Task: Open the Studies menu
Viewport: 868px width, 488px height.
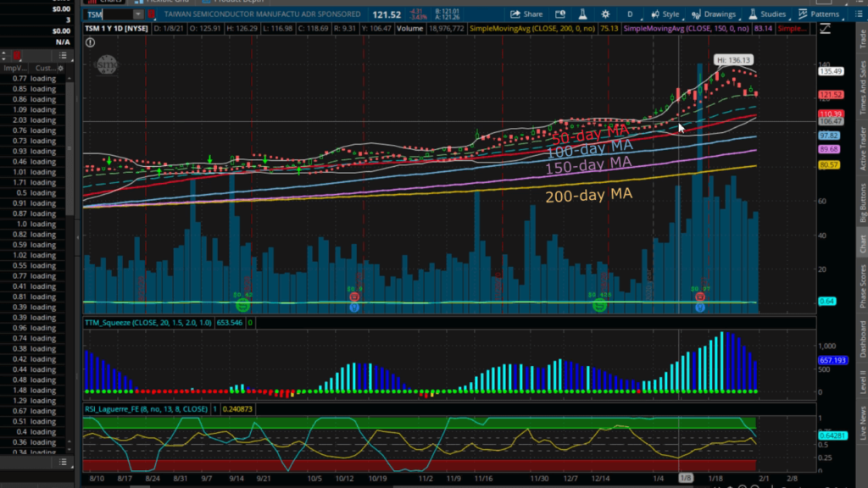Action: pos(766,14)
